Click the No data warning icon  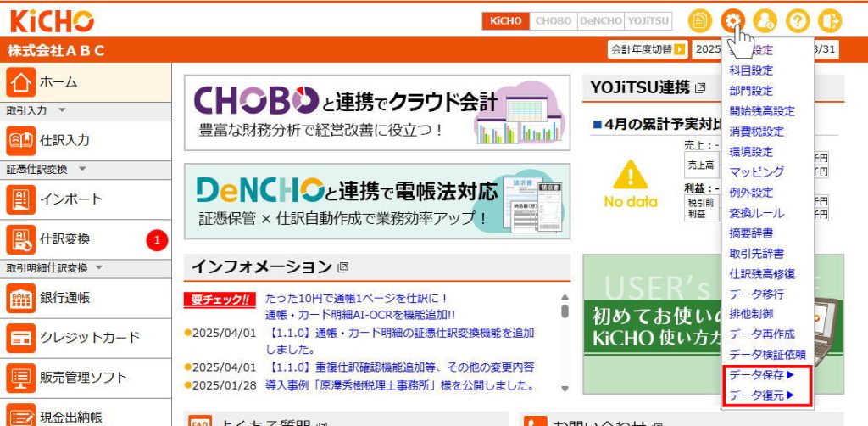tap(630, 175)
